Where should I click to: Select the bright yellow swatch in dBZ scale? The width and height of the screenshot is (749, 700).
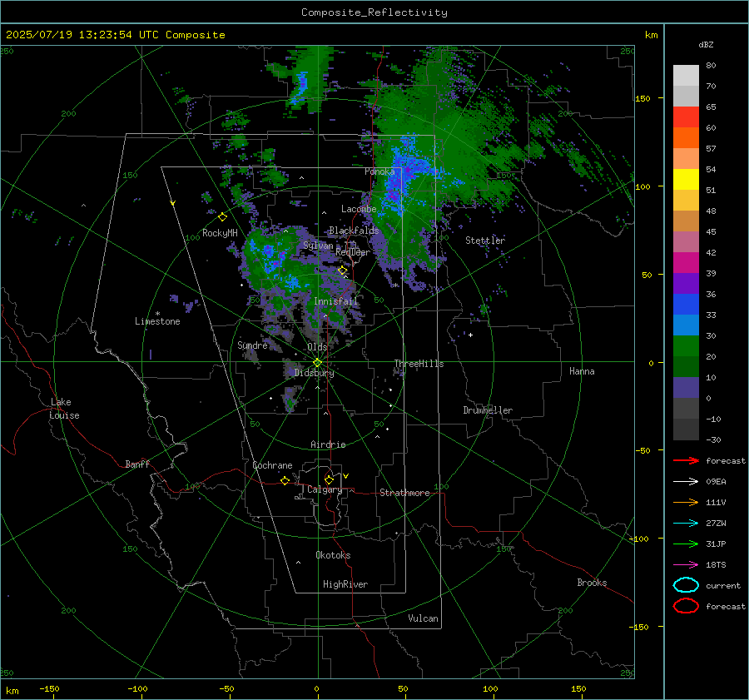[686, 179]
